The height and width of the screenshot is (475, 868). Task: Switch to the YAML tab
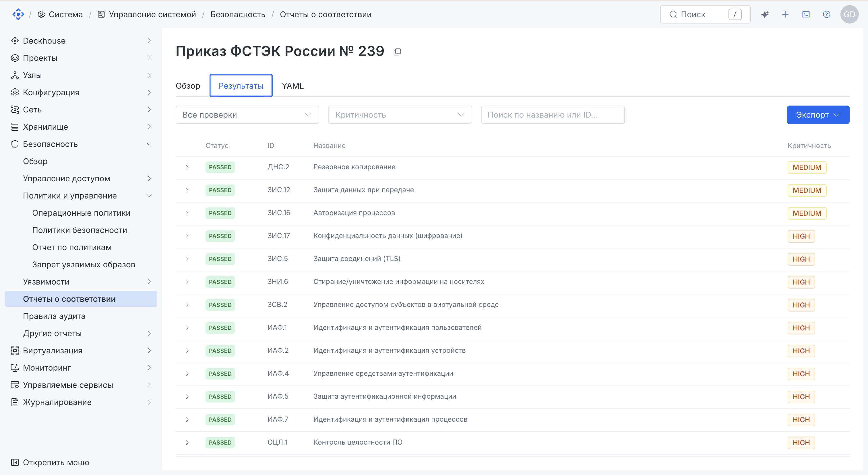click(292, 86)
